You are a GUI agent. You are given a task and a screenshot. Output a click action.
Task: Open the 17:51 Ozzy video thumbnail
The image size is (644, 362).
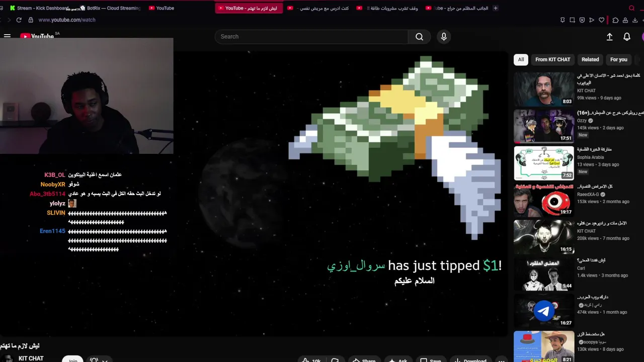point(544,126)
